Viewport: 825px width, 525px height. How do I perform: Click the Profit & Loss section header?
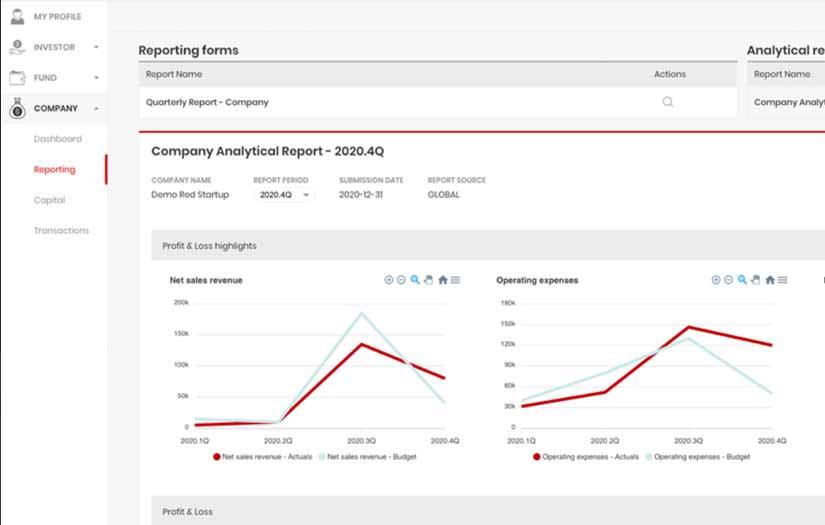click(x=488, y=511)
